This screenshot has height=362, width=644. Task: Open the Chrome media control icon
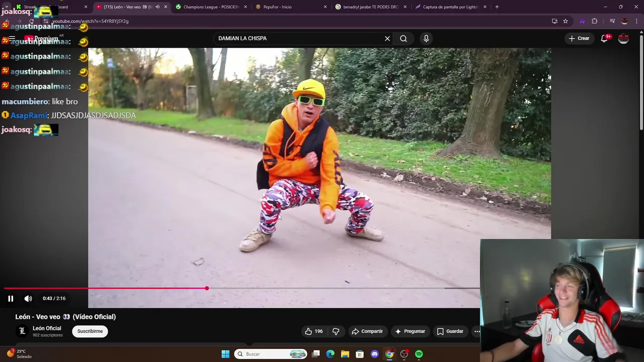coord(612,21)
